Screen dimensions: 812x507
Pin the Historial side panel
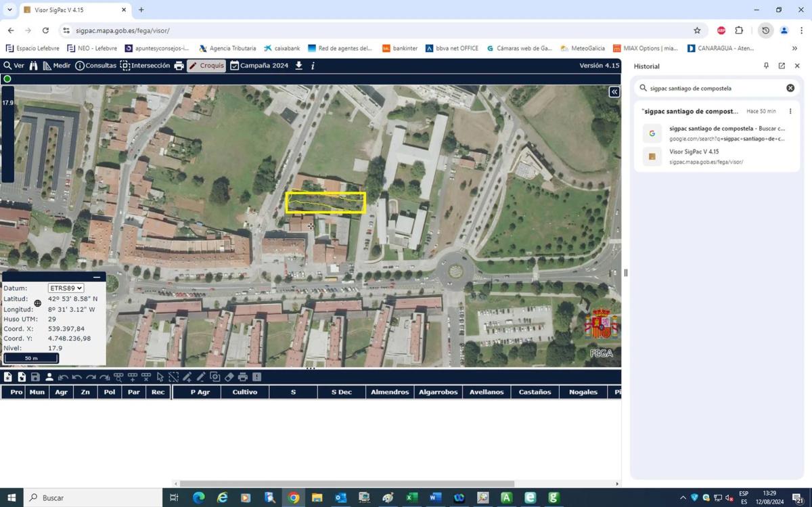click(766, 66)
